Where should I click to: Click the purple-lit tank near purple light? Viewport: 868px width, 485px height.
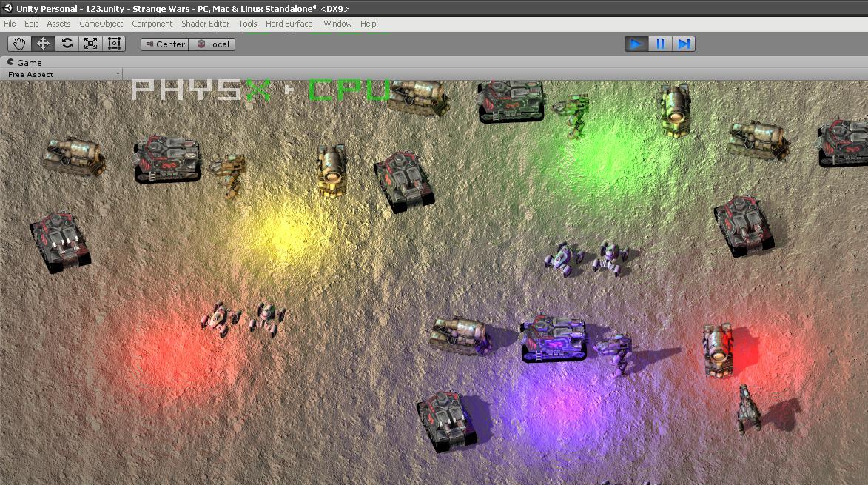click(553, 338)
